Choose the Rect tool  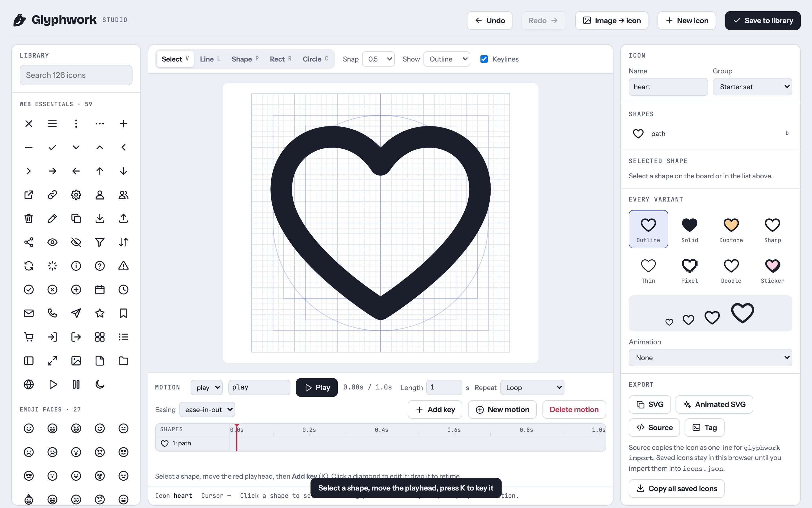point(281,59)
